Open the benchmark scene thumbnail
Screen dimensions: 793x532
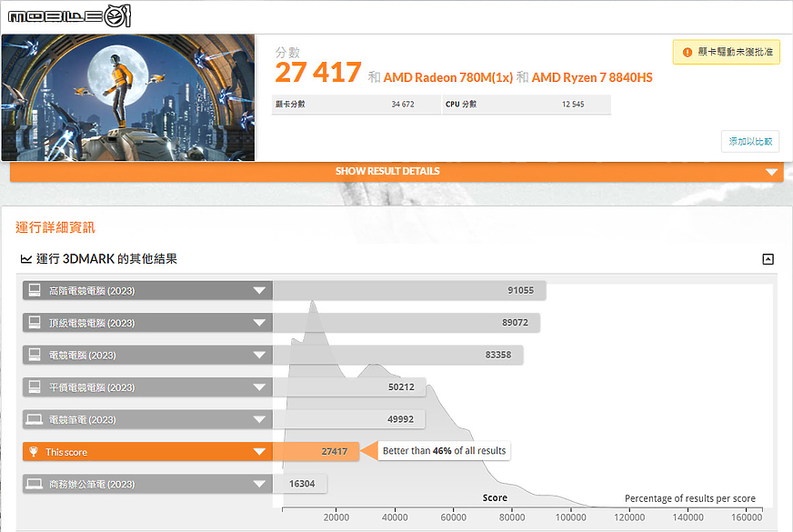click(128, 97)
